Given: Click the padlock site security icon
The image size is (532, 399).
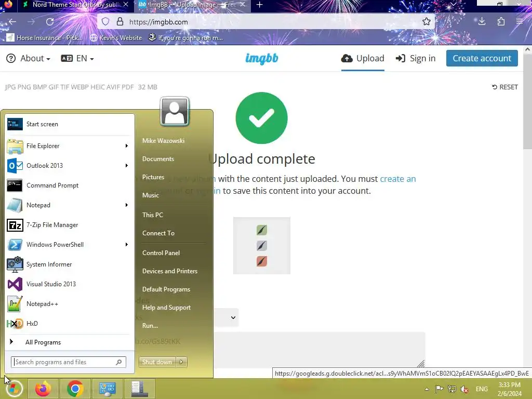Looking at the screenshot, I should pyautogui.click(x=120, y=22).
